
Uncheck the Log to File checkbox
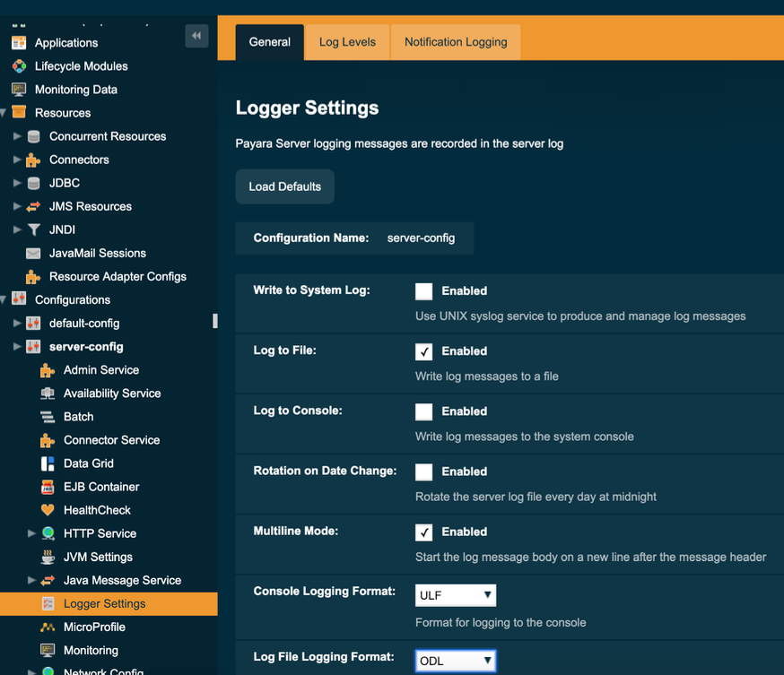424,351
